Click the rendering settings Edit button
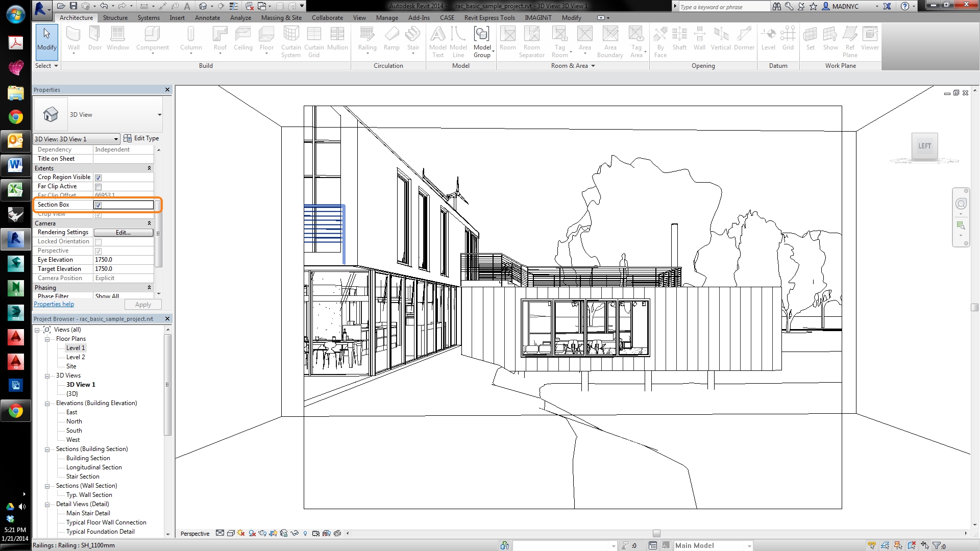Image resolution: width=980 pixels, height=551 pixels. (x=123, y=233)
